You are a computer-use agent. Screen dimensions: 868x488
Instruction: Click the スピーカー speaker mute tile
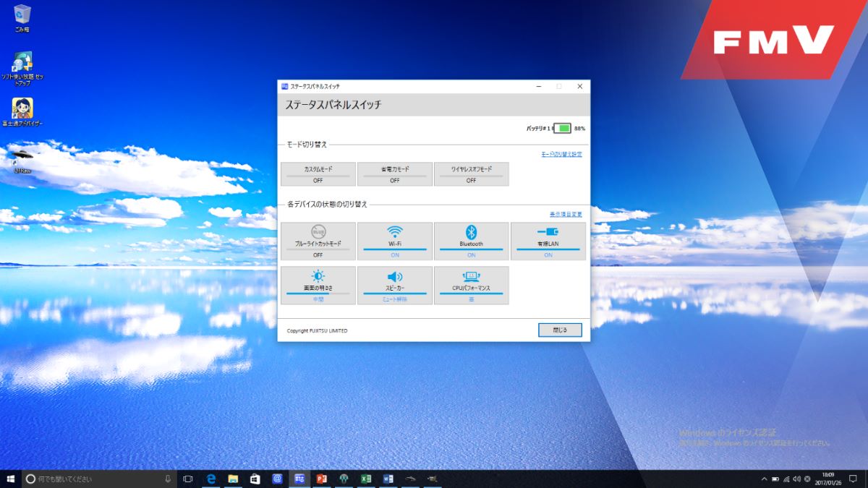(395, 284)
